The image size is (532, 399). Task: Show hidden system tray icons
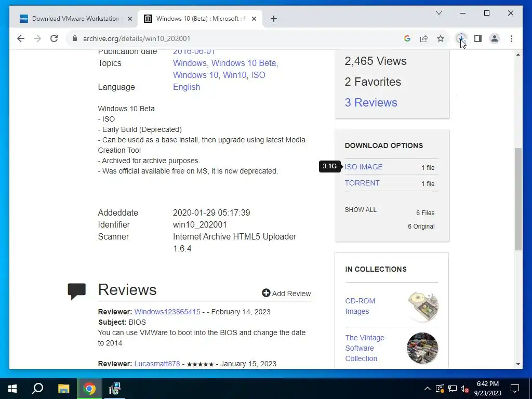[428, 389]
